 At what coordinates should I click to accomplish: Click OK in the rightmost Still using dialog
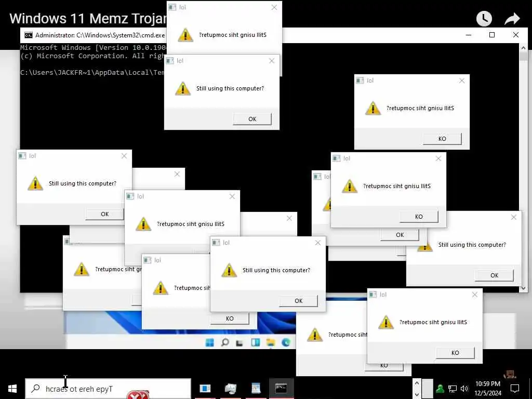tap(495, 275)
